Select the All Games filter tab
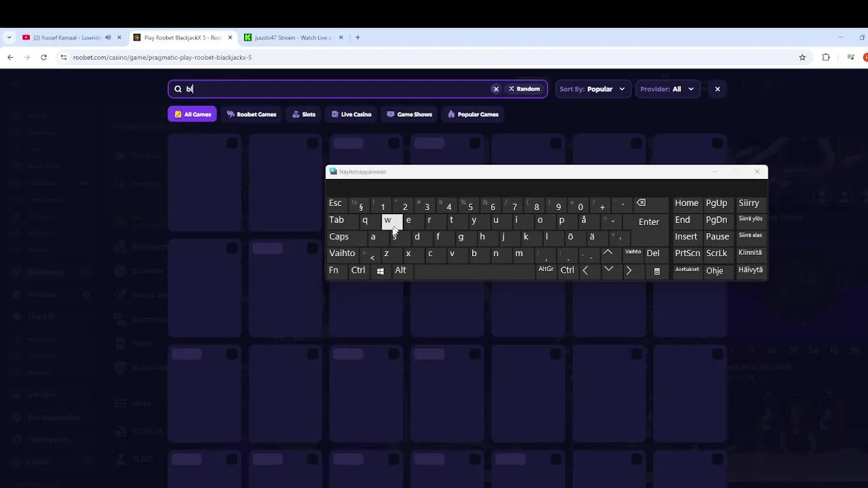 point(193,115)
